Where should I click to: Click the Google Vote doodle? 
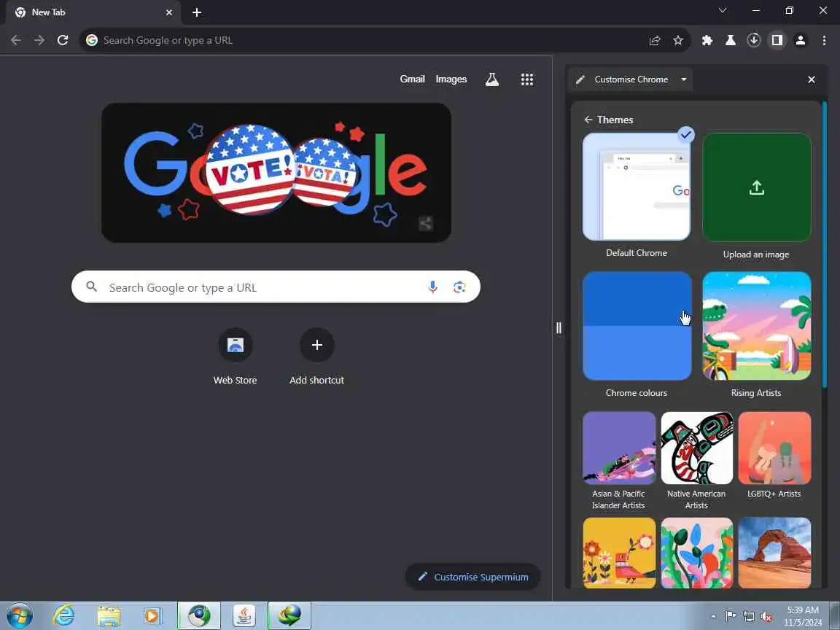pyautogui.click(x=276, y=173)
